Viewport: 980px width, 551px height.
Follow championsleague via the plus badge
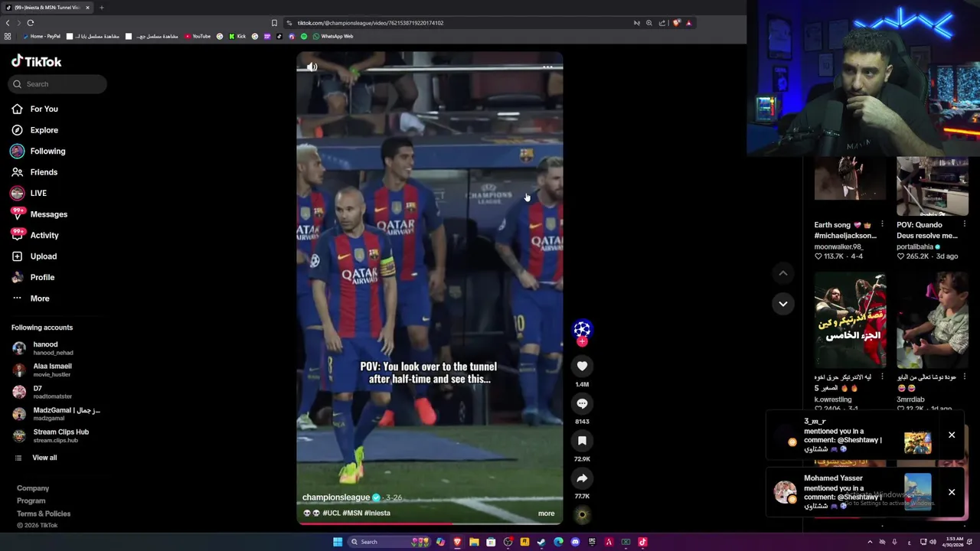pos(582,341)
